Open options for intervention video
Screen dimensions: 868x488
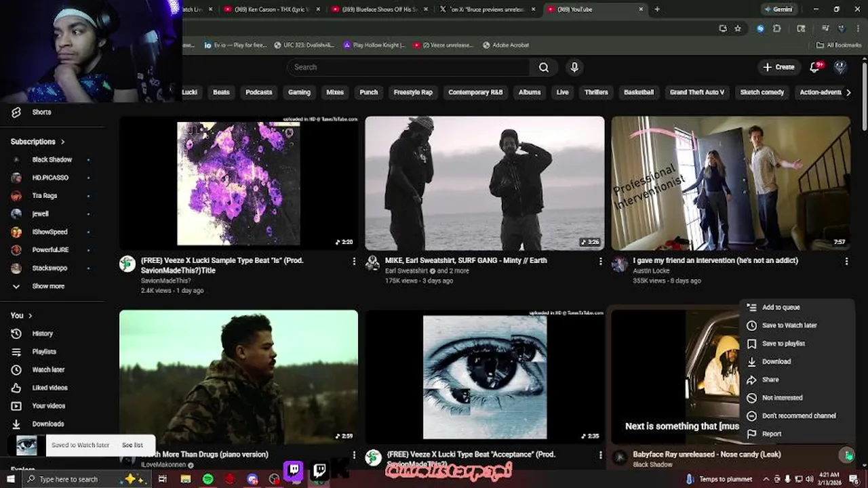[846, 261]
